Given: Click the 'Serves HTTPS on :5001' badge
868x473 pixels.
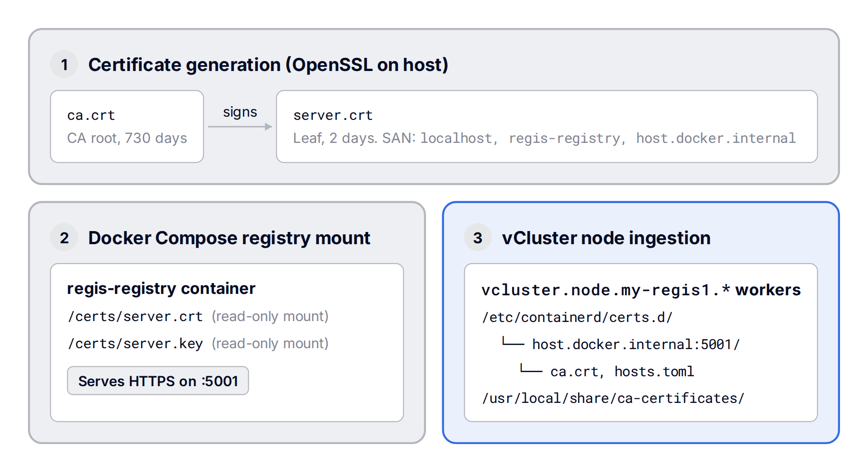Looking at the screenshot, I should [x=158, y=381].
